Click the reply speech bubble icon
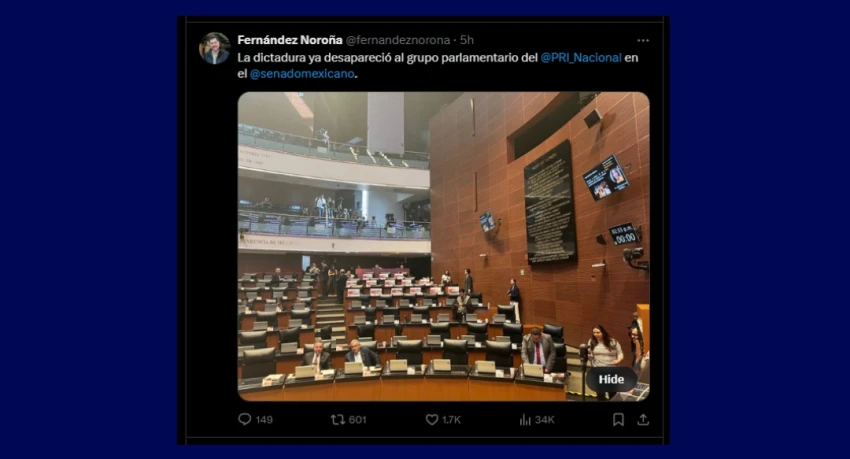This screenshot has width=850, height=459. tap(244, 419)
